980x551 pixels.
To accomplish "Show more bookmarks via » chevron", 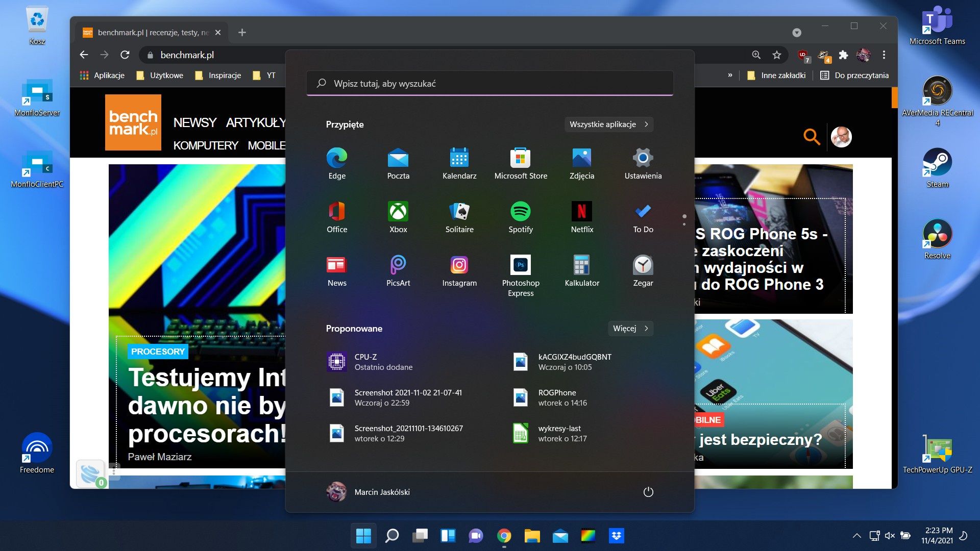I will coord(730,75).
